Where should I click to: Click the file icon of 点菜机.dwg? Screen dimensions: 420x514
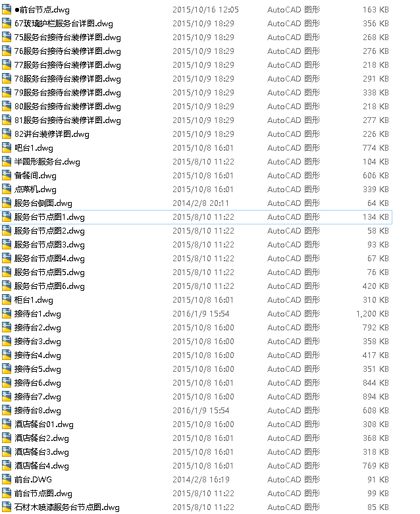click(x=7, y=189)
